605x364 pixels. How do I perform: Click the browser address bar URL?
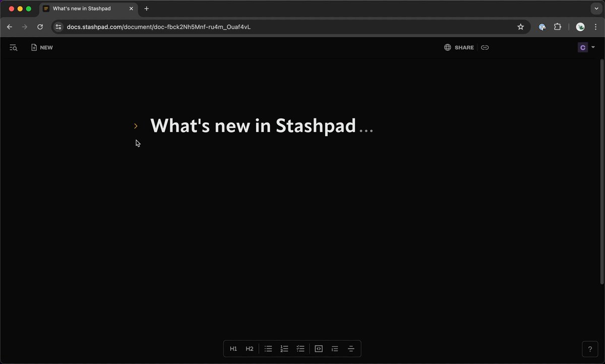pyautogui.click(x=159, y=27)
